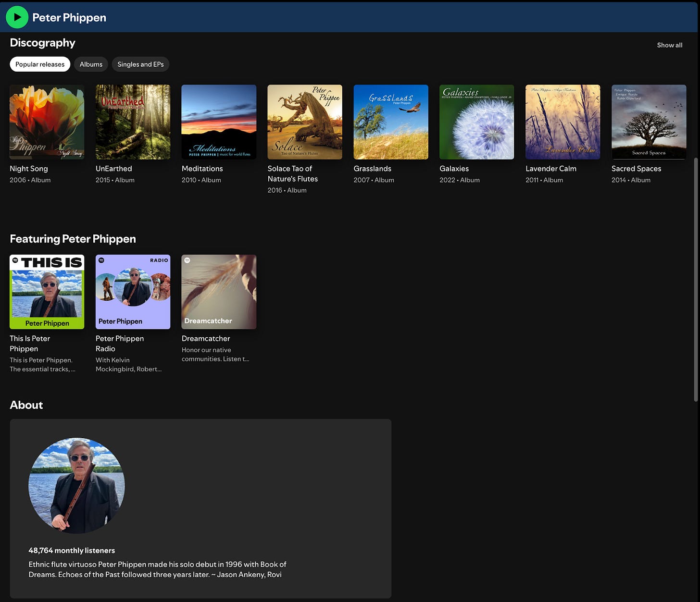The image size is (700, 602).
Task: Click the artist photo in the About card
Action: [x=76, y=485]
